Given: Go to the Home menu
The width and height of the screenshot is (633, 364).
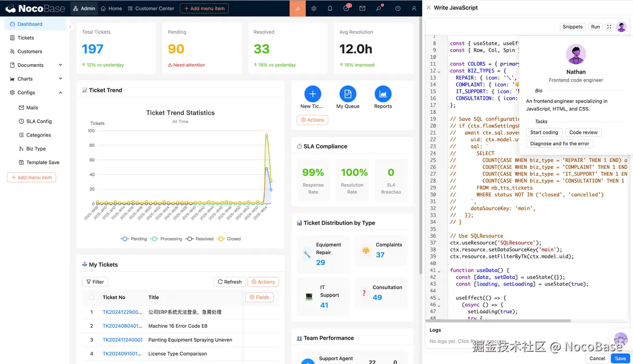Looking at the screenshot, I should pyautogui.click(x=111, y=8).
